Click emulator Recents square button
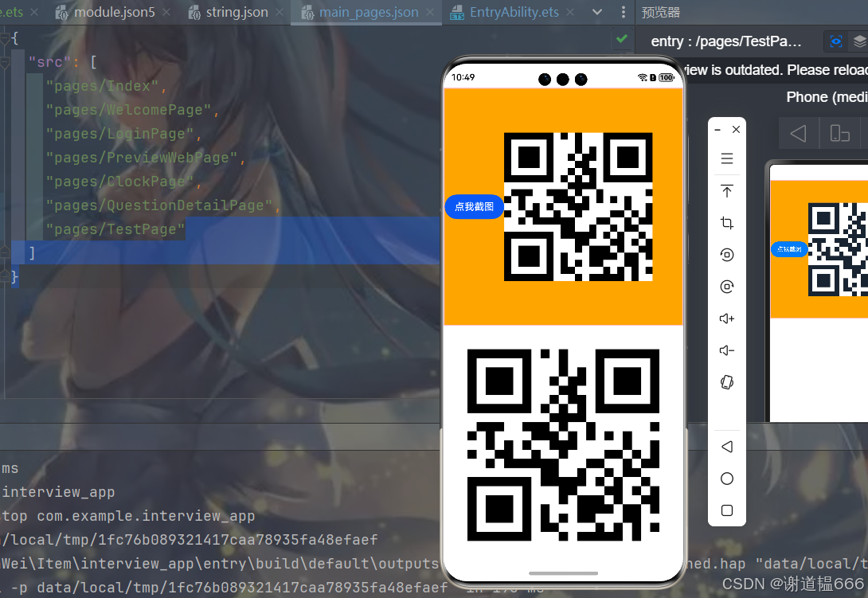This screenshot has width=868, height=598. coord(727,510)
